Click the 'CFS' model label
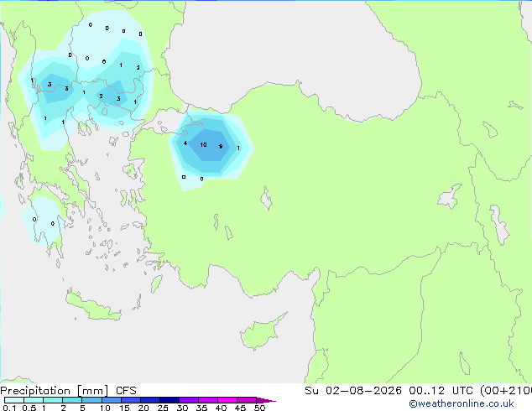 [x=126, y=391]
